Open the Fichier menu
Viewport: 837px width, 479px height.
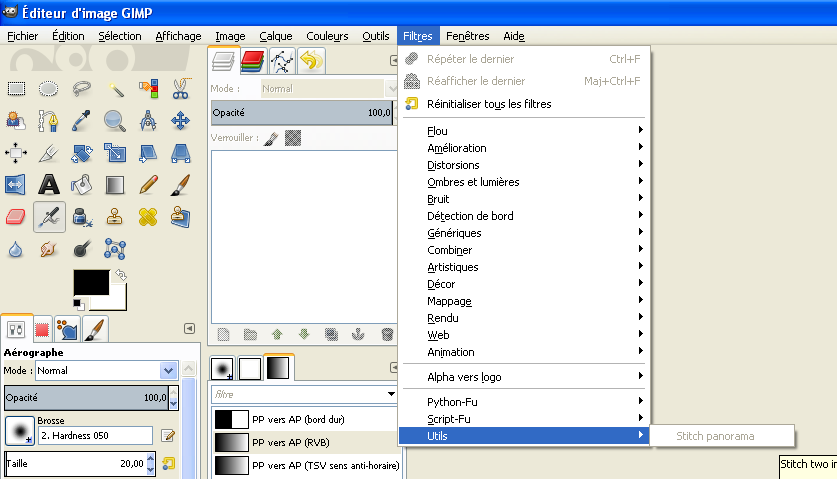(x=22, y=36)
